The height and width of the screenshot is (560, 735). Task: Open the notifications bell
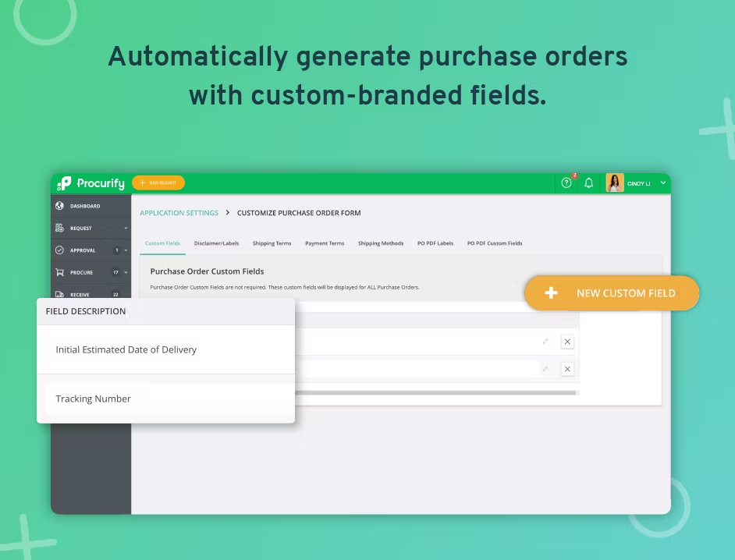589,183
